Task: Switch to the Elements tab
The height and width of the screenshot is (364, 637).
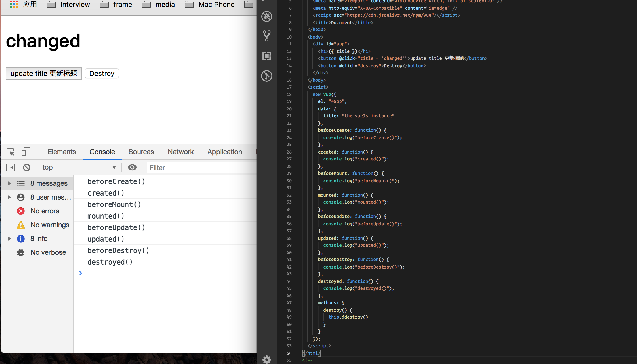Action: tap(62, 152)
